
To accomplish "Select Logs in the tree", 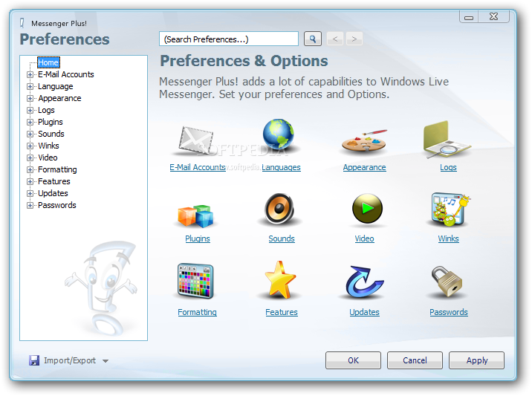I will pos(46,110).
